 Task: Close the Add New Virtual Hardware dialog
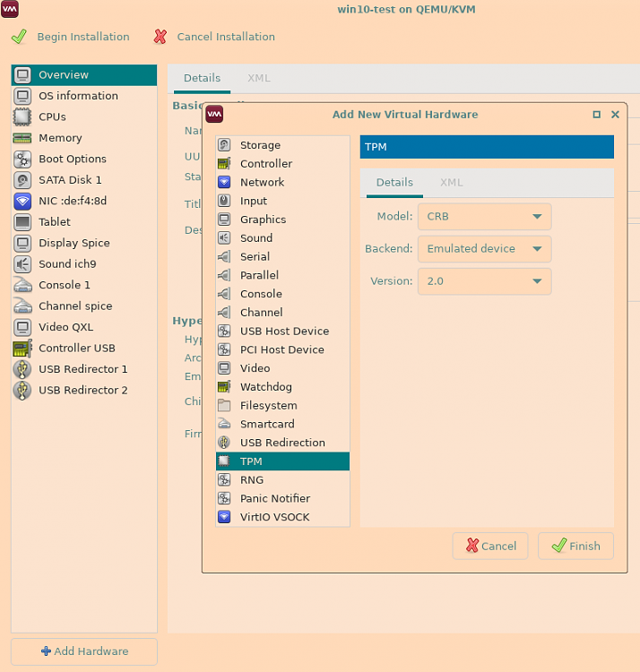coord(615,115)
